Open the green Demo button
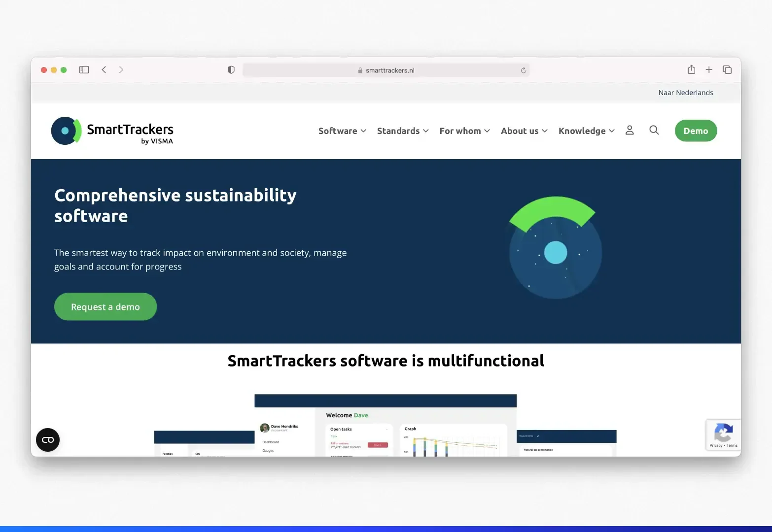The width and height of the screenshot is (772, 532). click(x=696, y=131)
